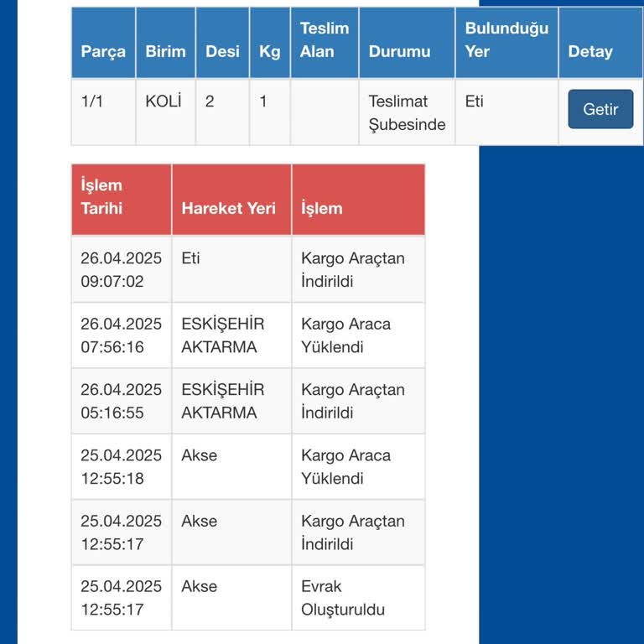
Task: Click Kargo Araca Yüklendi in 07:56:16 row
Action: tap(345, 335)
